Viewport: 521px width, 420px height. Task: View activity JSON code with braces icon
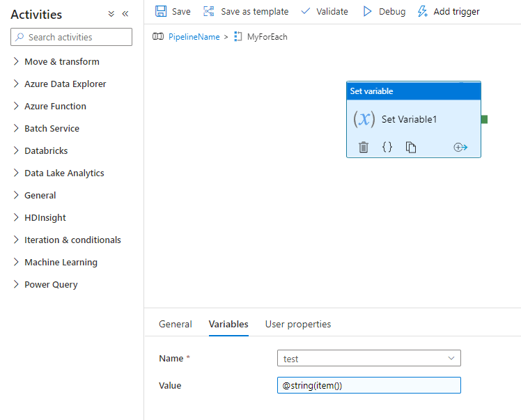coord(387,147)
